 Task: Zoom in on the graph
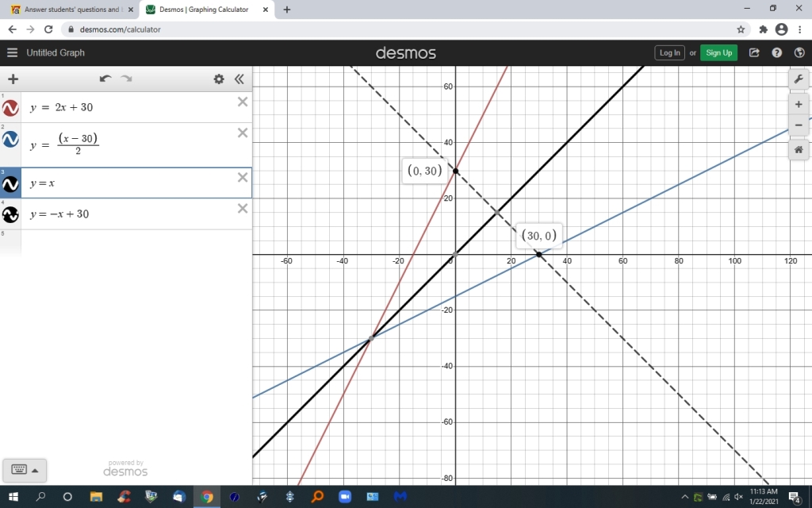798,105
